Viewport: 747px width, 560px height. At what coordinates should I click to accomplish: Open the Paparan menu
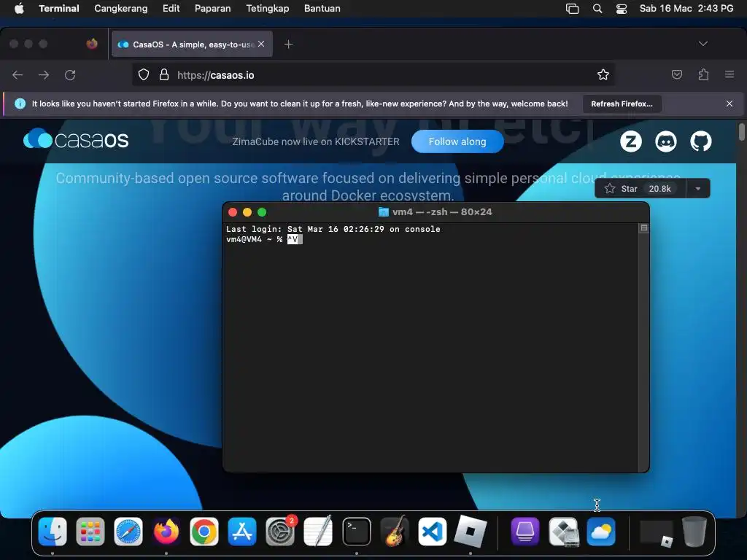212,8
